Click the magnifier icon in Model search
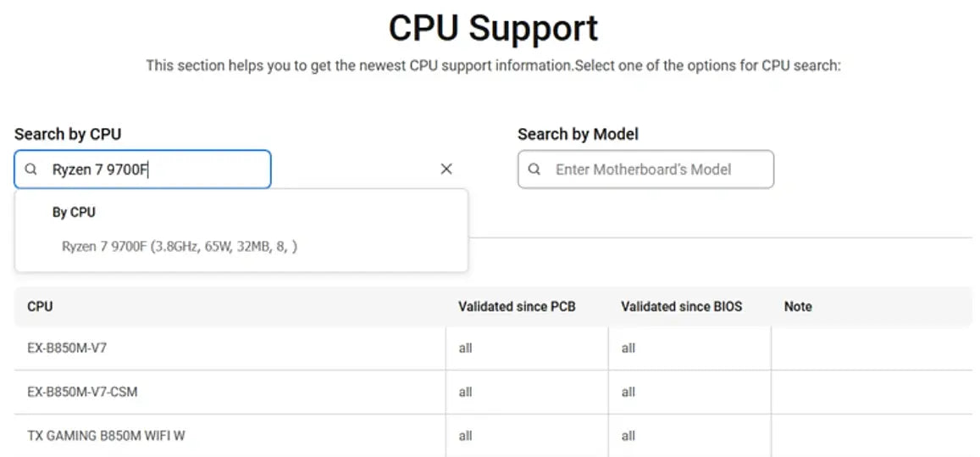Viewport: 980px width, 457px height. click(x=534, y=170)
